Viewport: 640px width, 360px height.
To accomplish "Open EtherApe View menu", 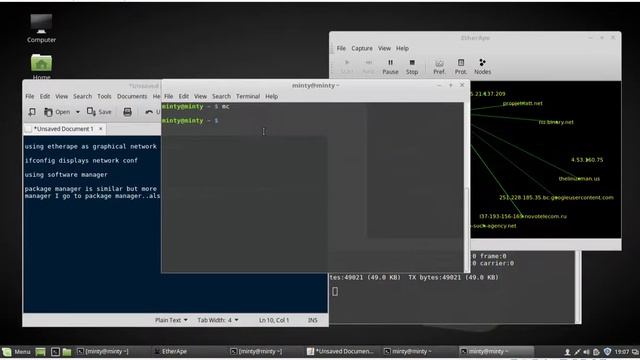I will click(384, 48).
